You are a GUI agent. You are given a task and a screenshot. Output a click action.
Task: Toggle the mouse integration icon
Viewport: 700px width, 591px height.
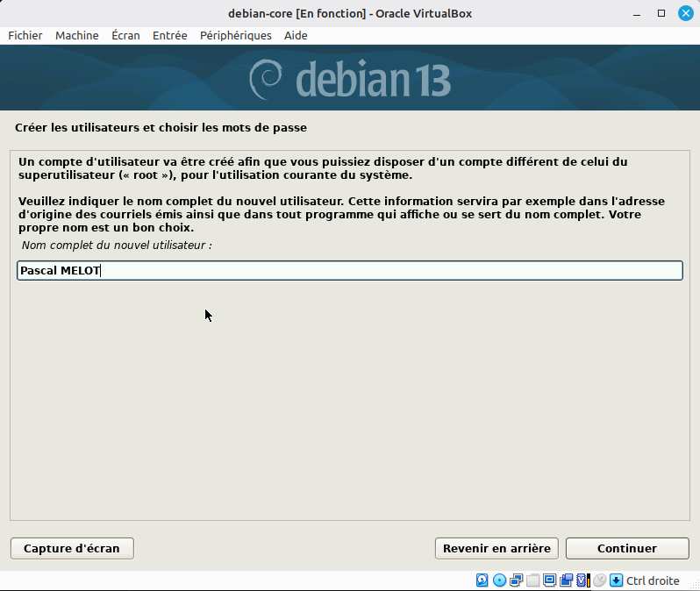tap(599, 580)
